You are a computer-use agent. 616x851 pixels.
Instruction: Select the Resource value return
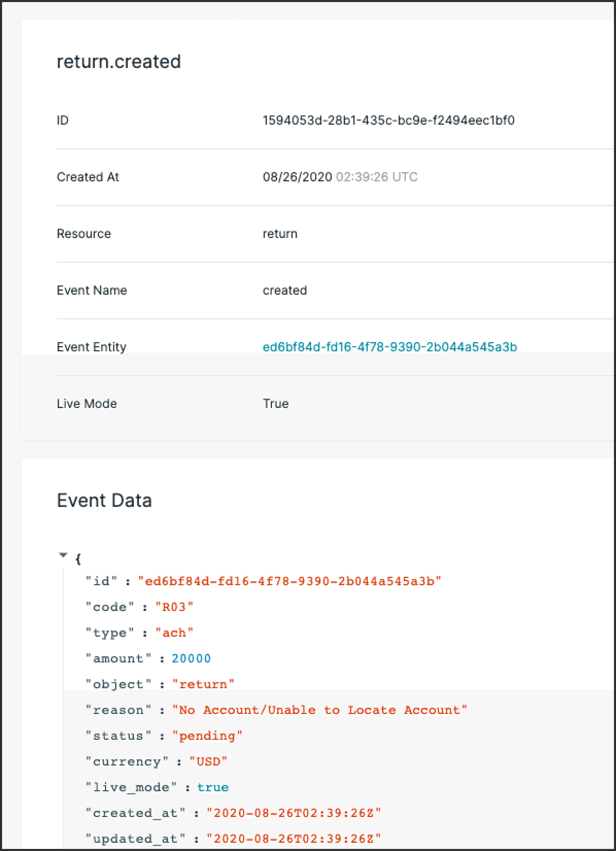click(x=280, y=234)
